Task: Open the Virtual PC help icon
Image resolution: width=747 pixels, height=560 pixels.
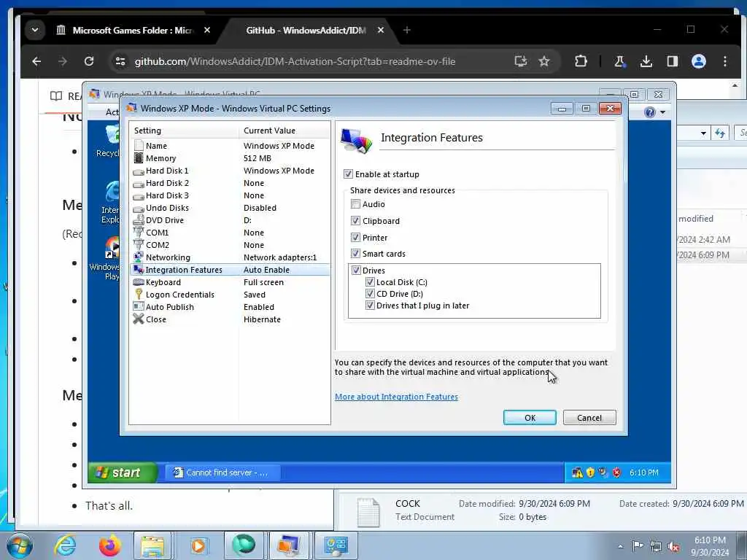Action: click(649, 112)
